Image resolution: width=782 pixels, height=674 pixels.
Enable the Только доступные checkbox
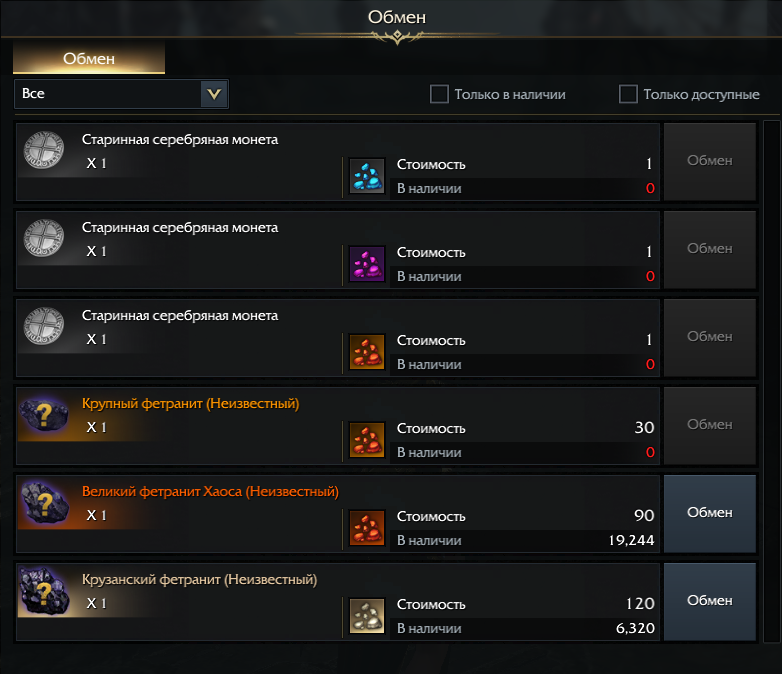click(628, 94)
